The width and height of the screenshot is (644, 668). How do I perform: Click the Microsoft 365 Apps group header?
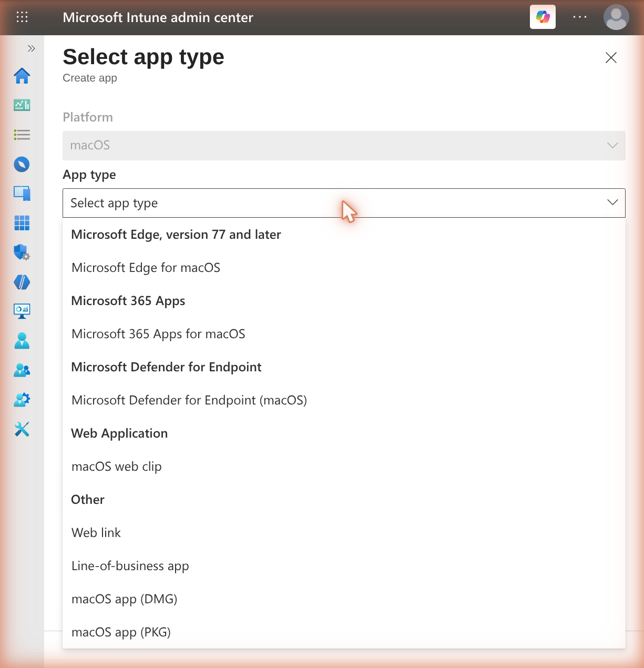tap(128, 301)
